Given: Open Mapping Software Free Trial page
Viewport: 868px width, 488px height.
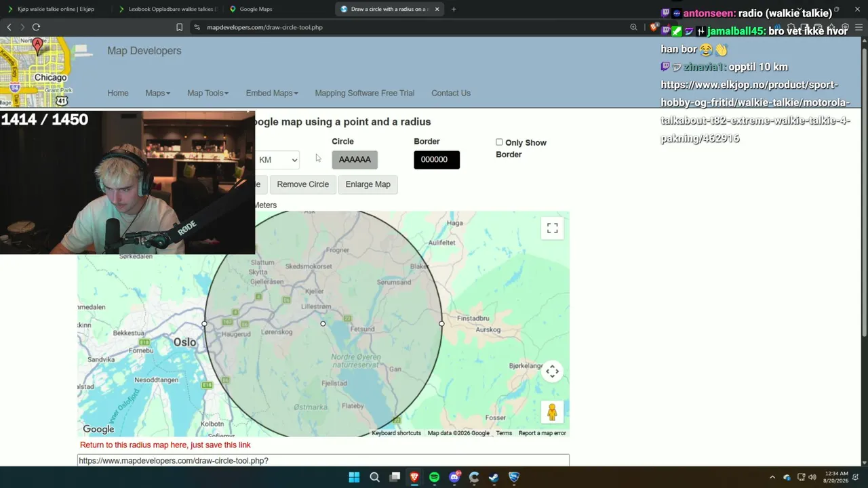Looking at the screenshot, I should tap(364, 93).
